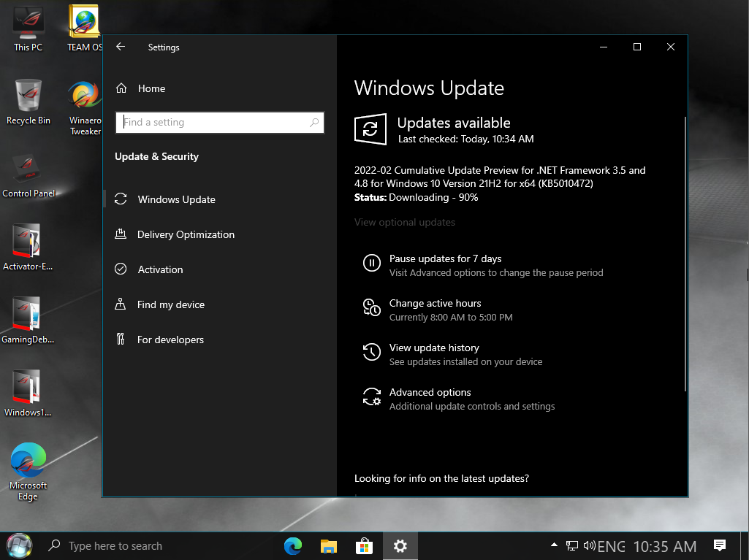Select the Windows1... desktop icon
This screenshot has height=560, width=749.
pyautogui.click(x=28, y=394)
